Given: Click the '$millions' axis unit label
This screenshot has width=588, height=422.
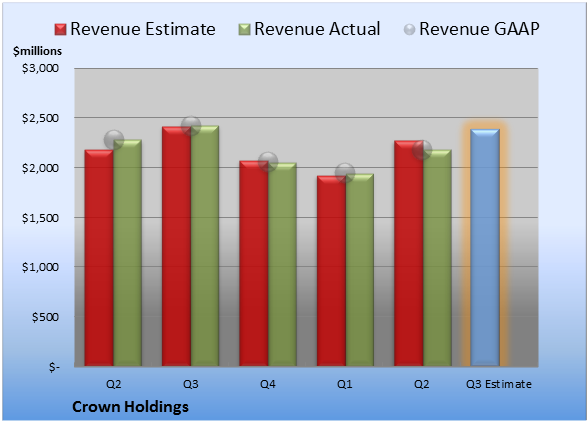Looking at the screenshot, I should click(37, 51).
